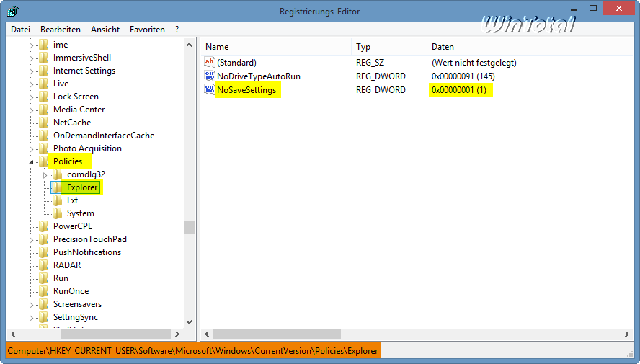Click the NoDriveTypeAutoRun DWORD icon
640x364 pixels.
[x=210, y=76]
